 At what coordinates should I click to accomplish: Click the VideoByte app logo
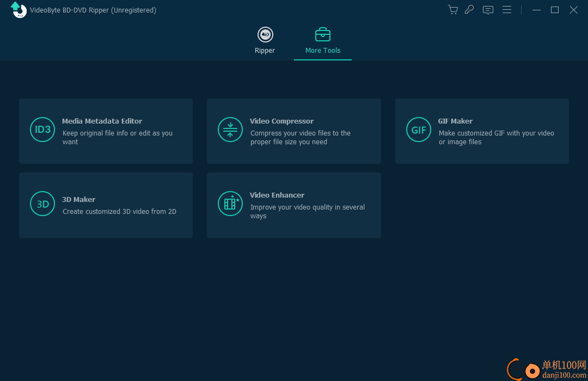point(19,10)
